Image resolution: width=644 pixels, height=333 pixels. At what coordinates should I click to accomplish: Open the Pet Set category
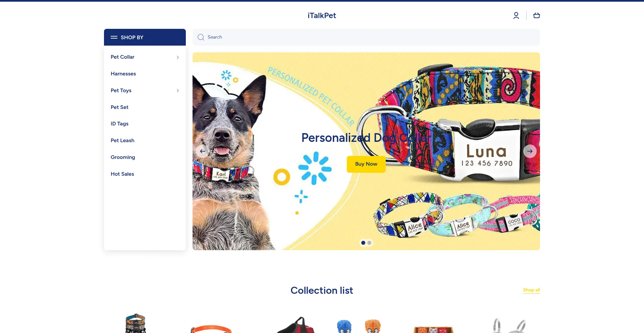pos(119,107)
